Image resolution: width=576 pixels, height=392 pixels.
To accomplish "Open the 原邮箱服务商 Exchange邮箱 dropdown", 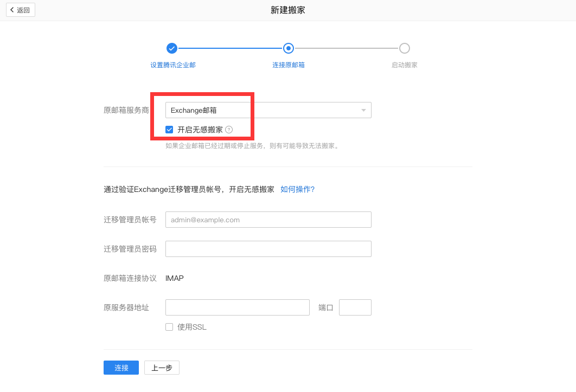I will tap(268, 110).
